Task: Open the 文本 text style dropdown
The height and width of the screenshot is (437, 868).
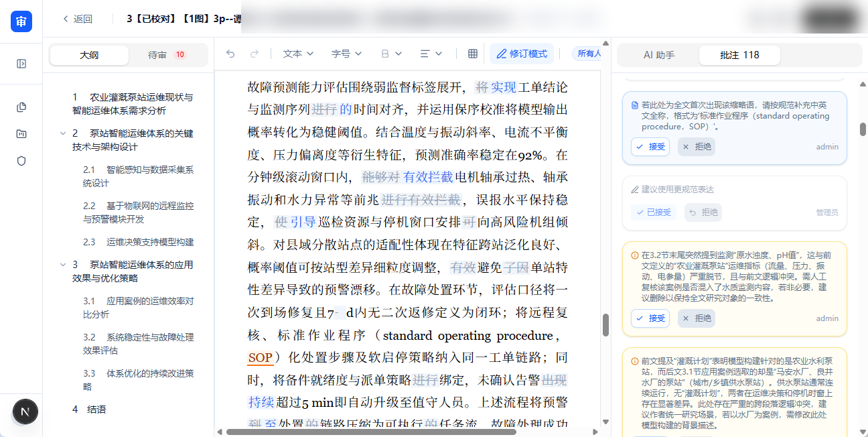Action: point(297,54)
